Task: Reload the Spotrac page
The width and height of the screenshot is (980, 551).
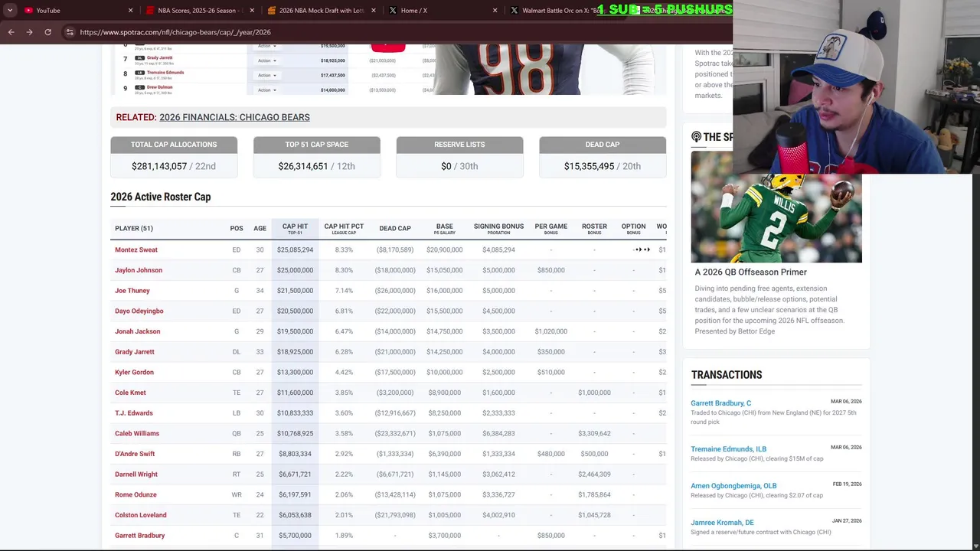Action: (x=47, y=32)
